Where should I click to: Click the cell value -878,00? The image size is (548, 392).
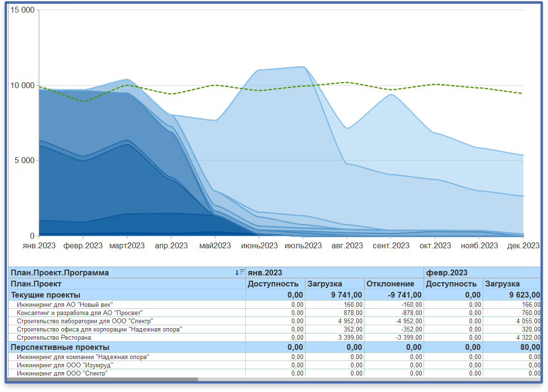coord(411,313)
